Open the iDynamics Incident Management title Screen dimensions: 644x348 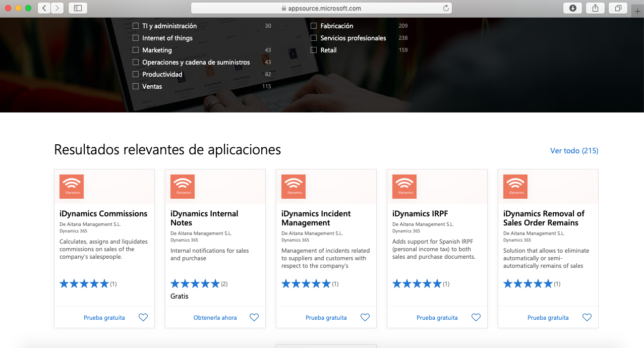point(315,218)
